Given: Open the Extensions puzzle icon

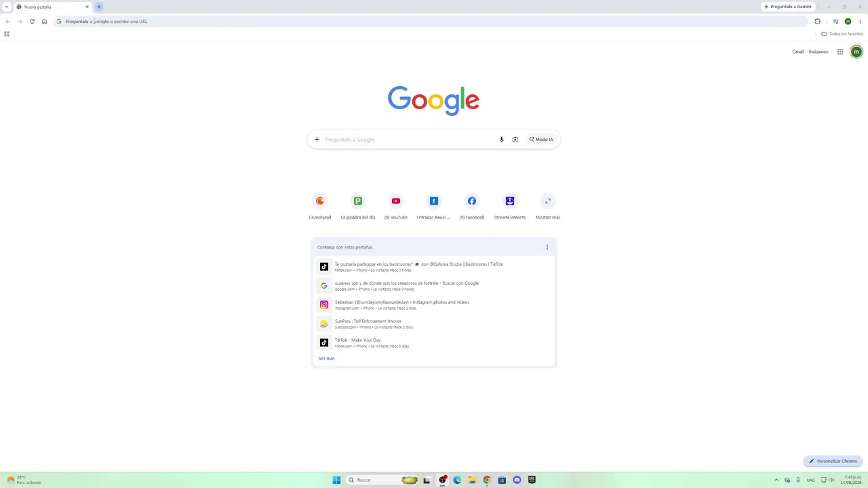Looking at the screenshot, I should tap(818, 21).
